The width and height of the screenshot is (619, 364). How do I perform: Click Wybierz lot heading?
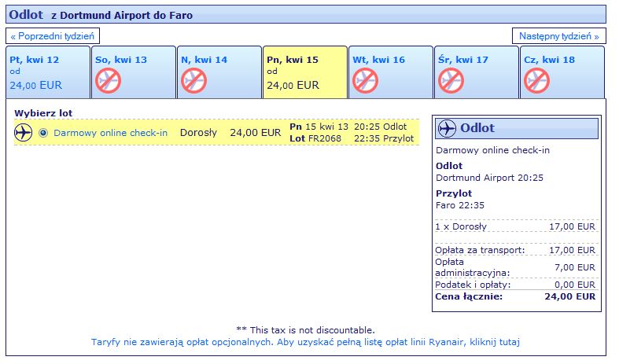(x=43, y=113)
